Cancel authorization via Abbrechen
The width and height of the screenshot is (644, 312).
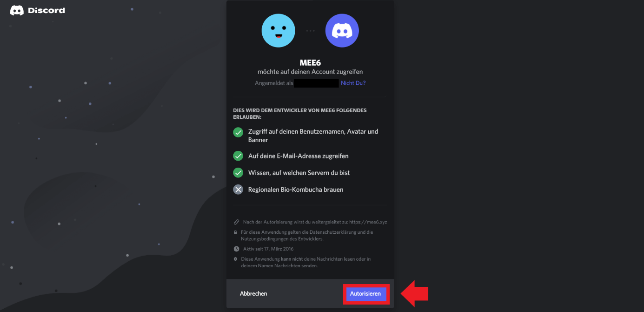point(253,294)
